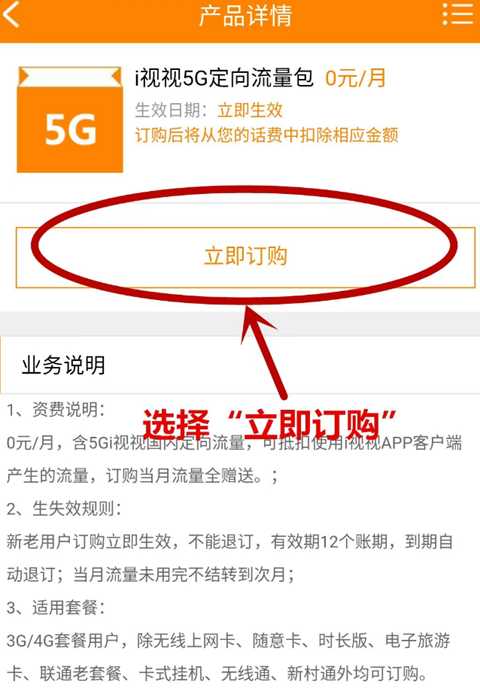This screenshot has height=688, width=480.
Task: Click the 立即订购 button
Action: (x=246, y=257)
